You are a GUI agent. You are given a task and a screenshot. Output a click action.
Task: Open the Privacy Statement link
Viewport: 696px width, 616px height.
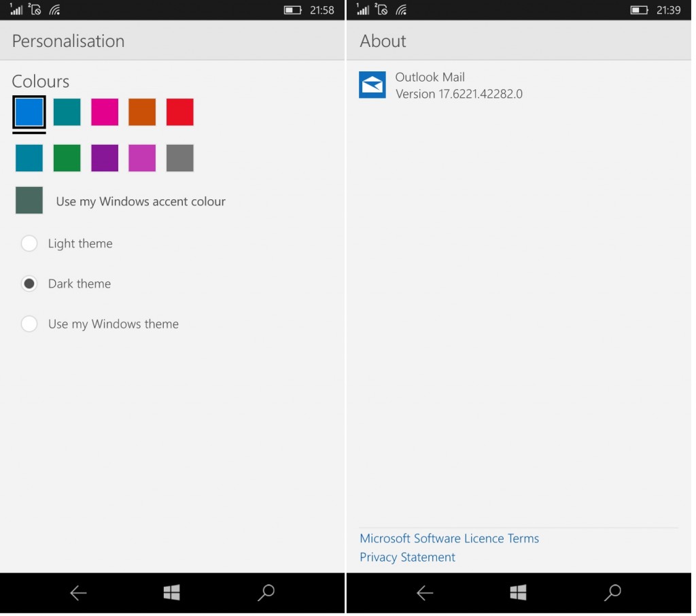click(x=408, y=558)
